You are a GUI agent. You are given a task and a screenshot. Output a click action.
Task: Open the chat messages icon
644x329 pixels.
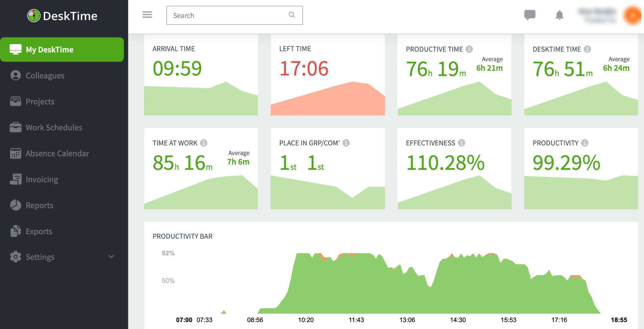530,15
